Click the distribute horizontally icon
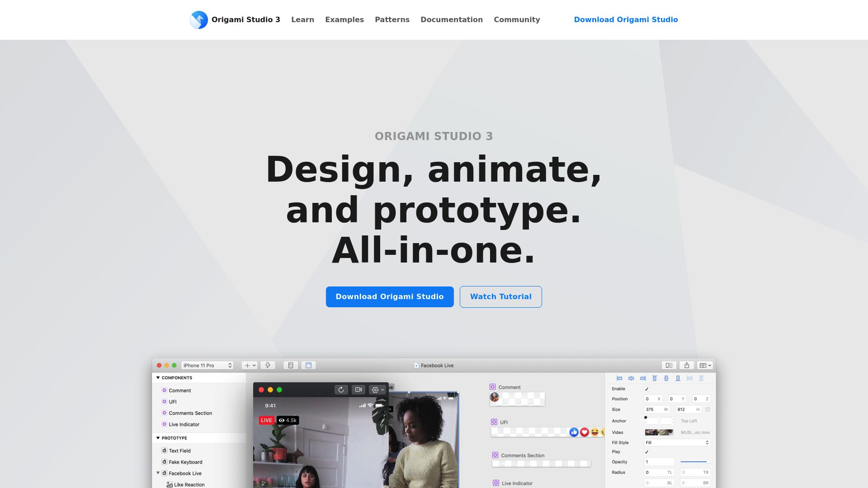This screenshot has width=868, height=488. point(689,378)
